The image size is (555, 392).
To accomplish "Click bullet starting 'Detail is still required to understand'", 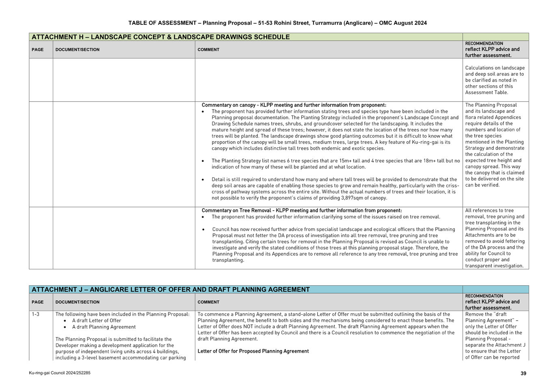I will tap(335, 189).
